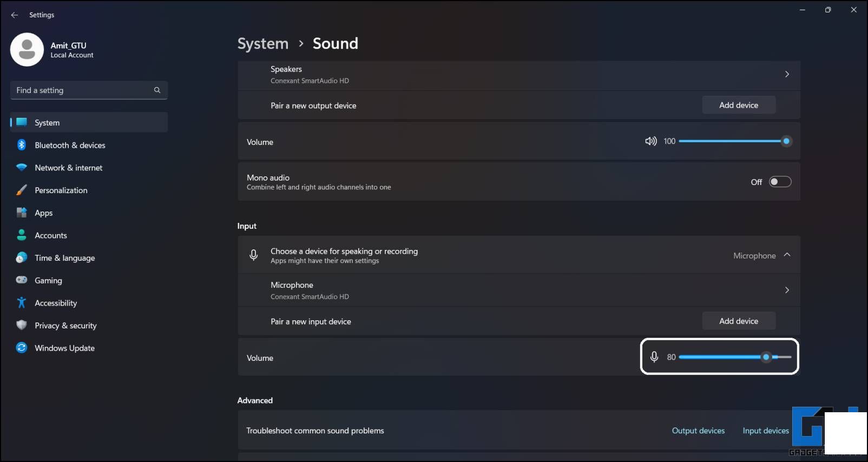The height and width of the screenshot is (462, 868).
Task: Click the Network wifi icon in sidebar
Action: [22, 168]
